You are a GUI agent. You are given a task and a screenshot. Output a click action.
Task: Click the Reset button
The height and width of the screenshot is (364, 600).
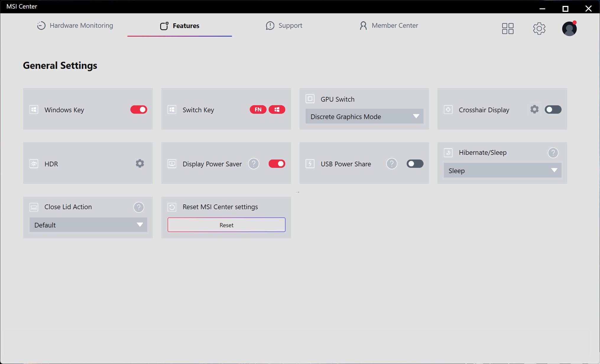tap(226, 225)
